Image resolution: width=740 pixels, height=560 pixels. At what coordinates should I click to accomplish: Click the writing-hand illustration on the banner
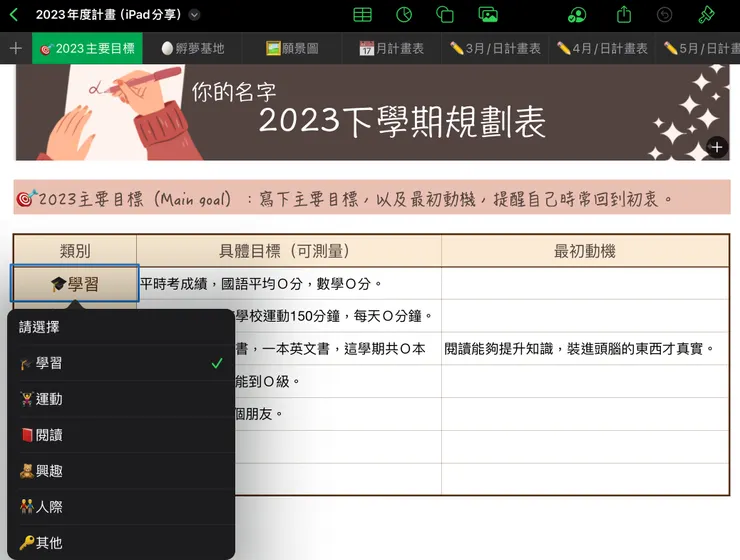click(118, 113)
